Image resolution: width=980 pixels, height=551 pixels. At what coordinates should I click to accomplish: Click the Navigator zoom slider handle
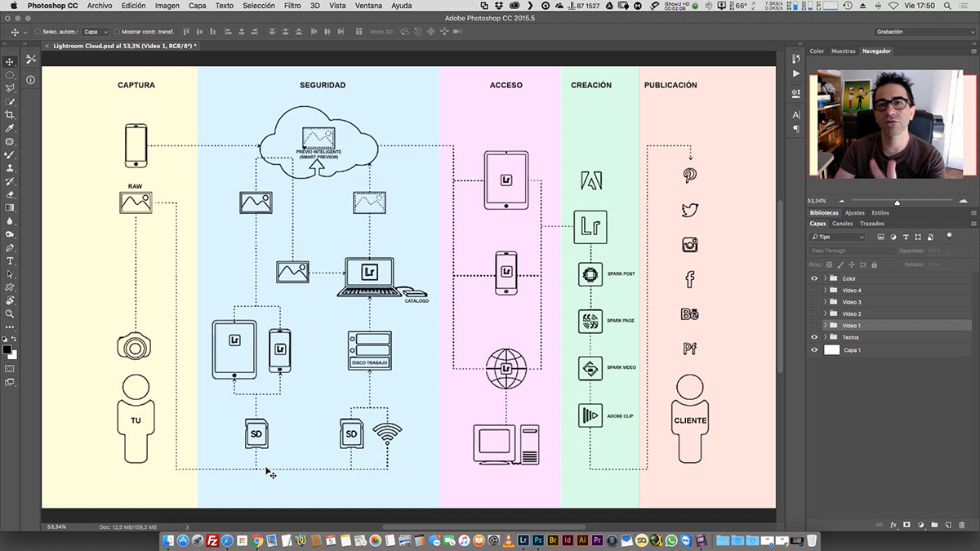[898, 202]
